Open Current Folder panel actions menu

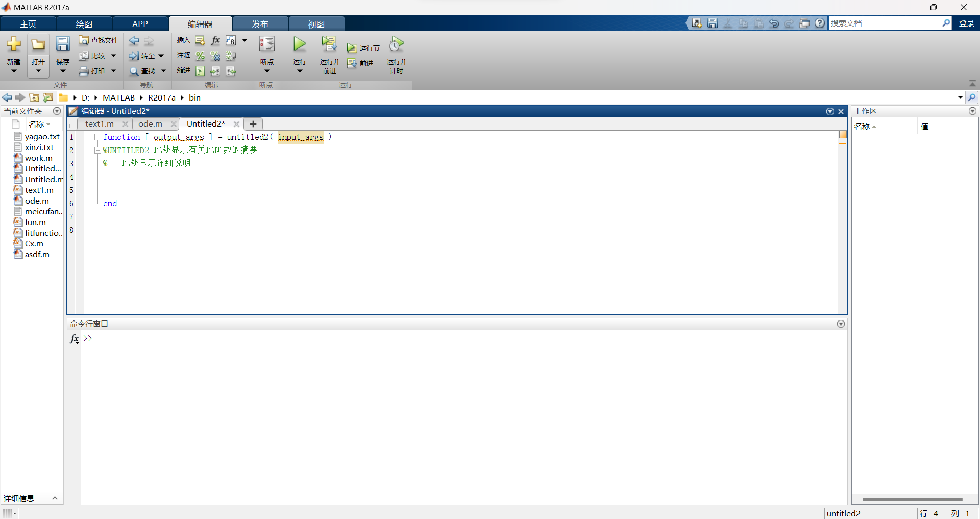pos(57,111)
